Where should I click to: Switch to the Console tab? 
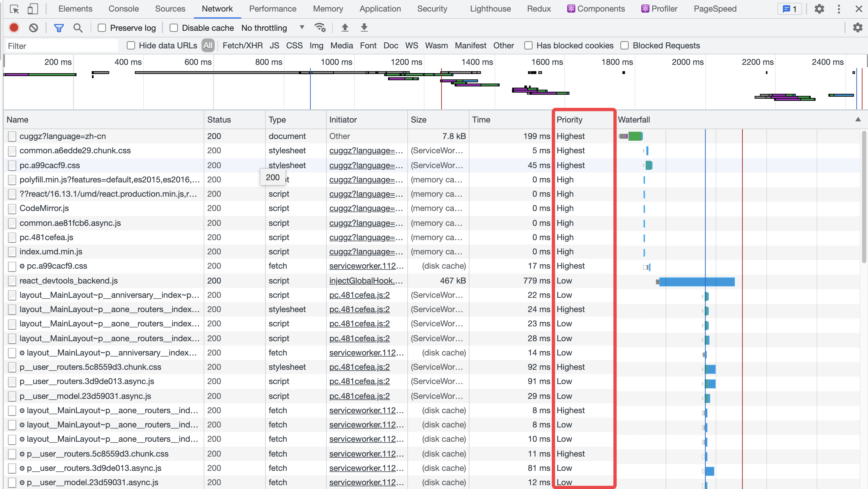(123, 9)
